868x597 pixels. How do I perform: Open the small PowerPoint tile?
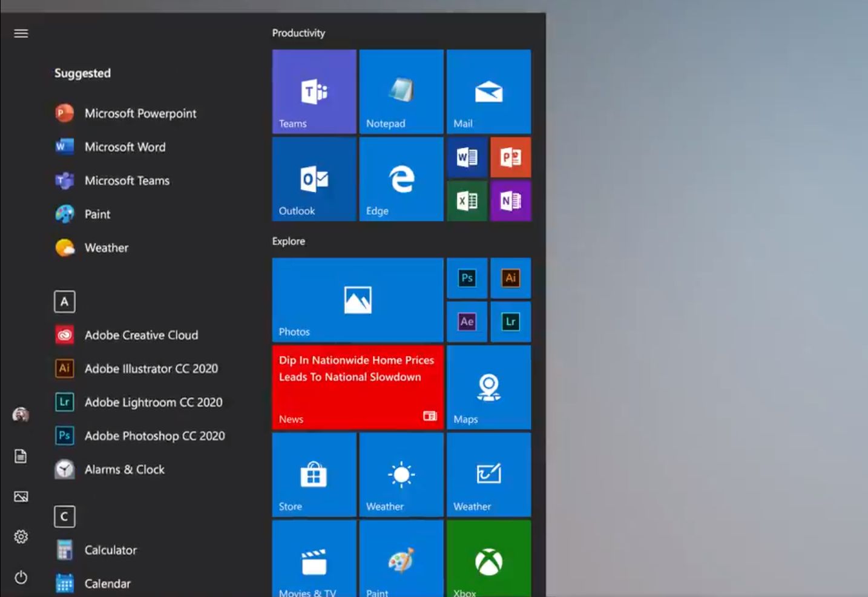[510, 157]
